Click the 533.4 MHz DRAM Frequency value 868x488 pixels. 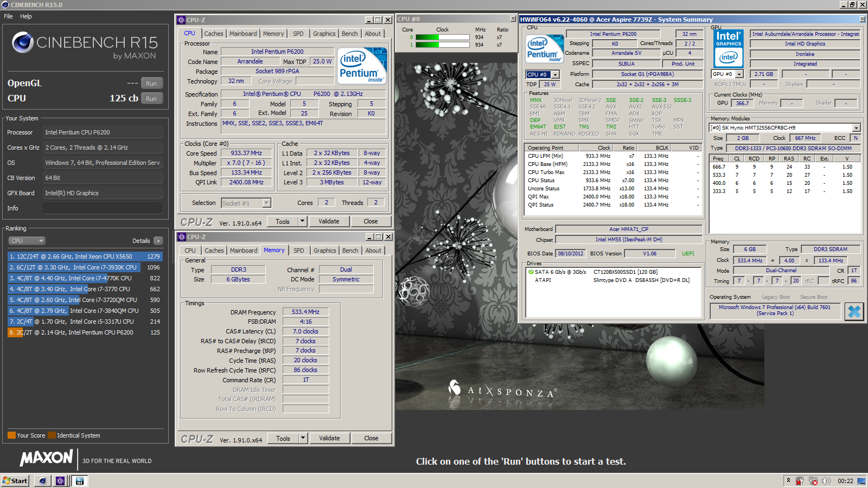coord(305,312)
